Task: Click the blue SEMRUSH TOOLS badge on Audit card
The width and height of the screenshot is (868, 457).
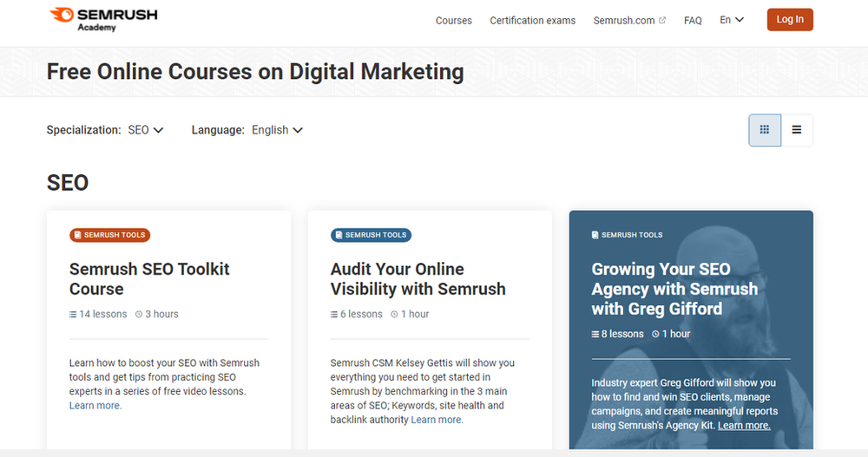Action: 371,235
